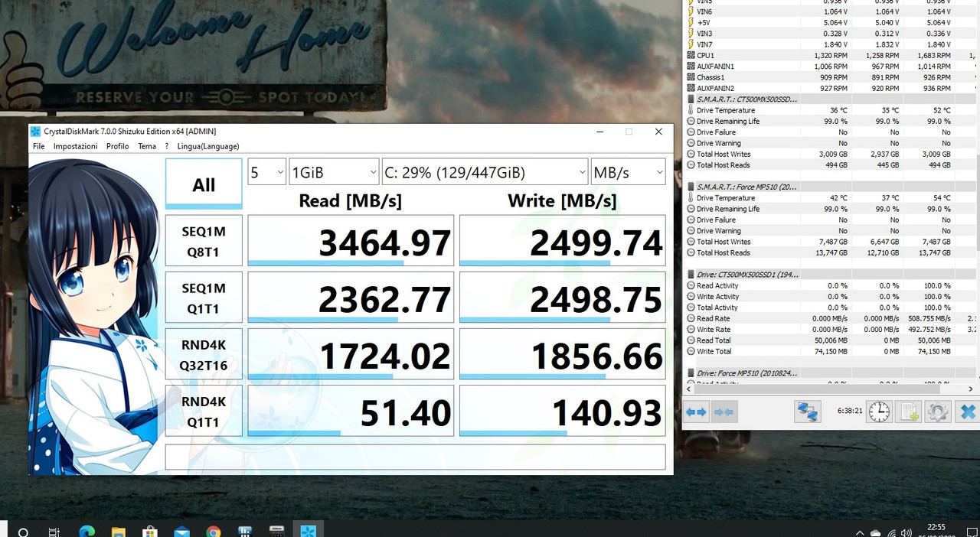The height and width of the screenshot is (537, 980).
Task: Open the Lingua(Language) menu
Action: [x=207, y=146]
